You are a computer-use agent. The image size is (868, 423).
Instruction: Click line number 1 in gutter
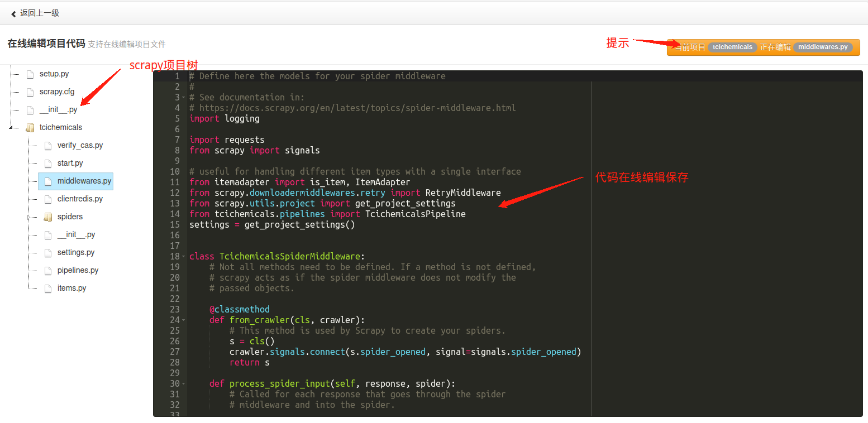pos(177,76)
